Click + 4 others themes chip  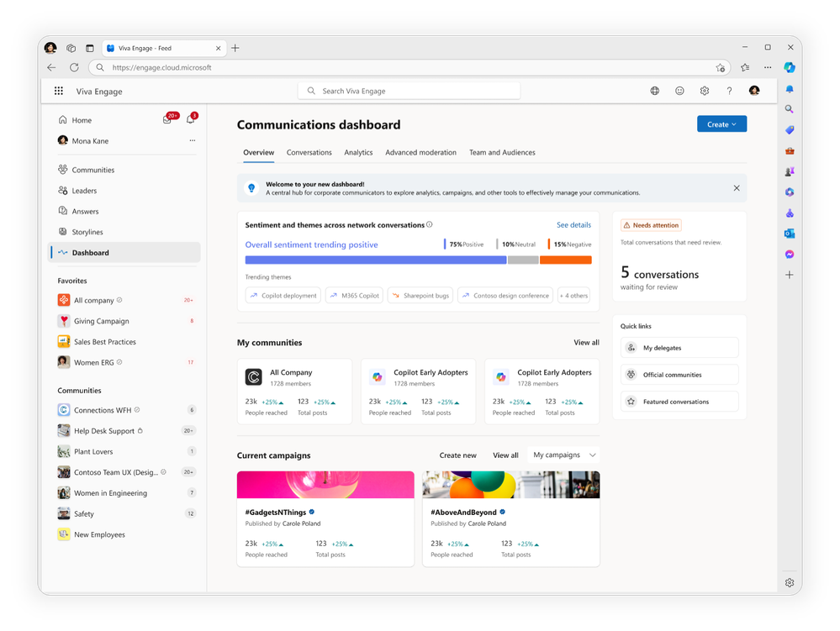[573, 296]
